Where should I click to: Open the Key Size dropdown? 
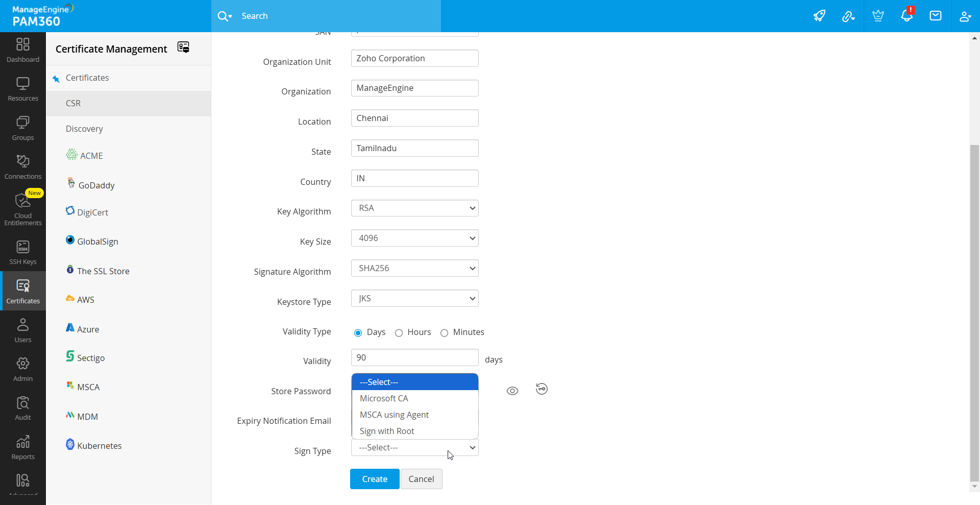pyautogui.click(x=415, y=238)
